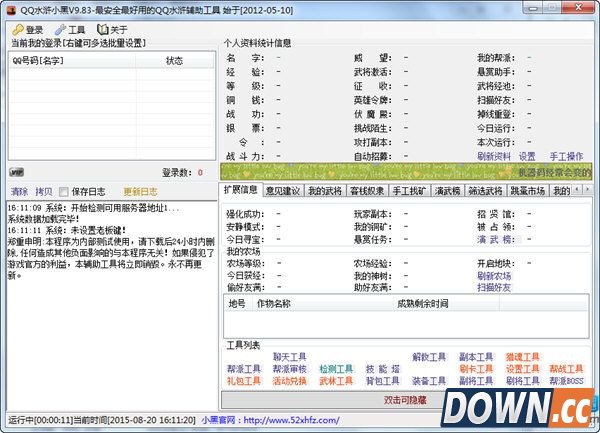This screenshot has height=433, width=600.
Task: Open the 帮派BOSS link
Action: [566, 381]
